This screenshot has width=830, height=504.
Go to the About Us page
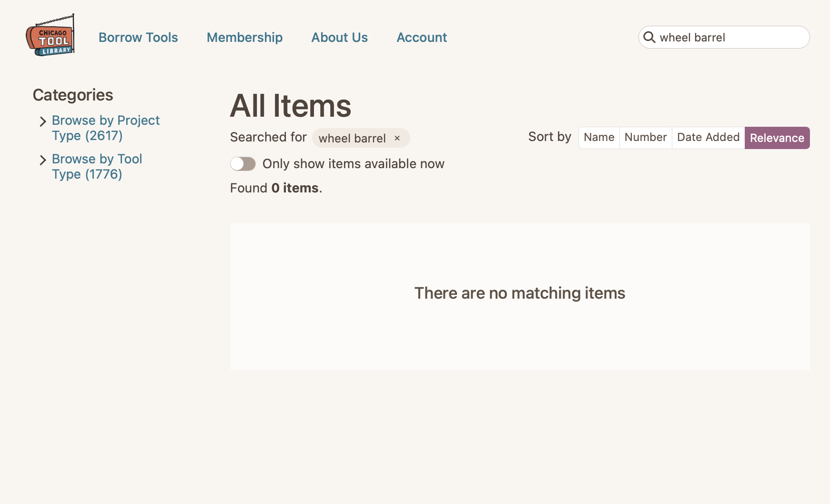tap(339, 37)
